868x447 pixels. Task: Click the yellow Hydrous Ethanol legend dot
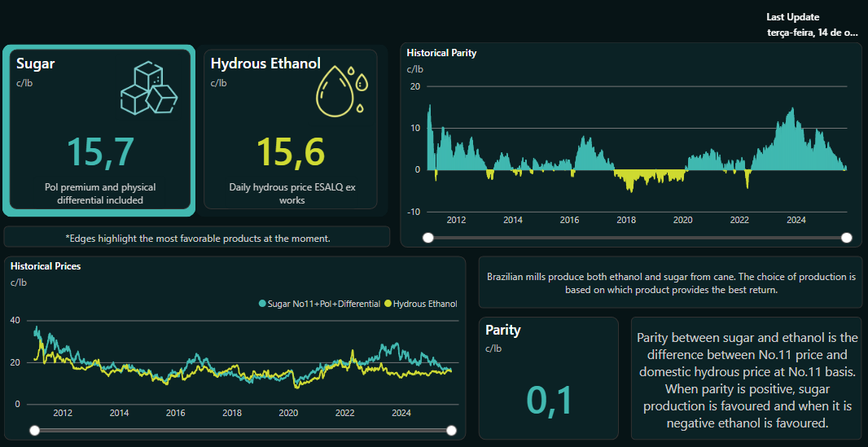pyautogui.click(x=388, y=304)
